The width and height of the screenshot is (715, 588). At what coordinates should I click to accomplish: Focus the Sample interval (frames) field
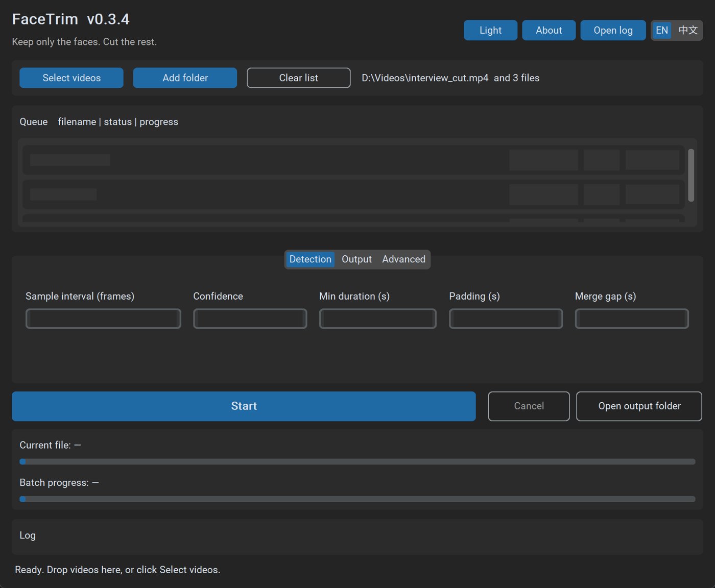pos(103,318)
